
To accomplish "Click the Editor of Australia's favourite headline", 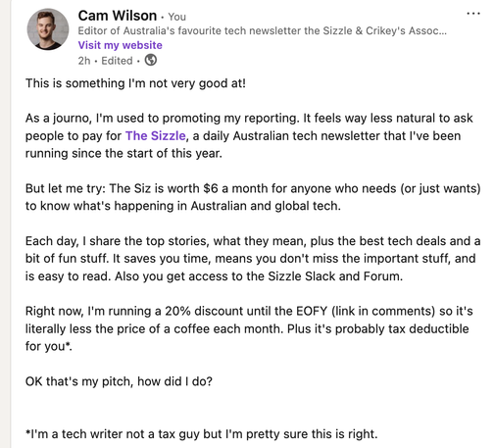I will [x=262, y=30].
